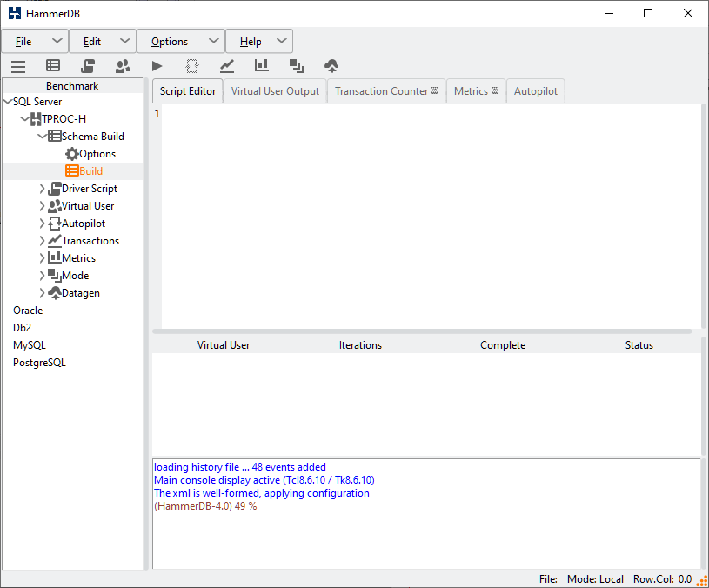This screenshot has height=588, width=709.
Task: Click the Virtual Users toolbar icon
Action: coord(123,66)
